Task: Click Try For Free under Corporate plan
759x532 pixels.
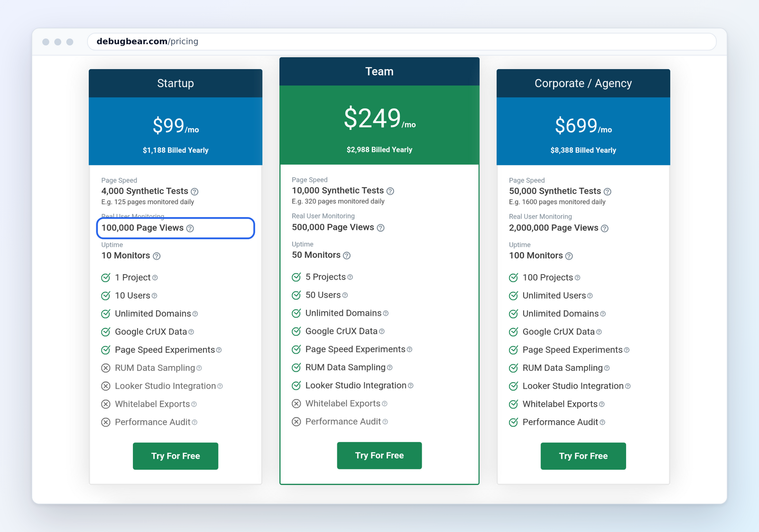Action: point(583,456)
